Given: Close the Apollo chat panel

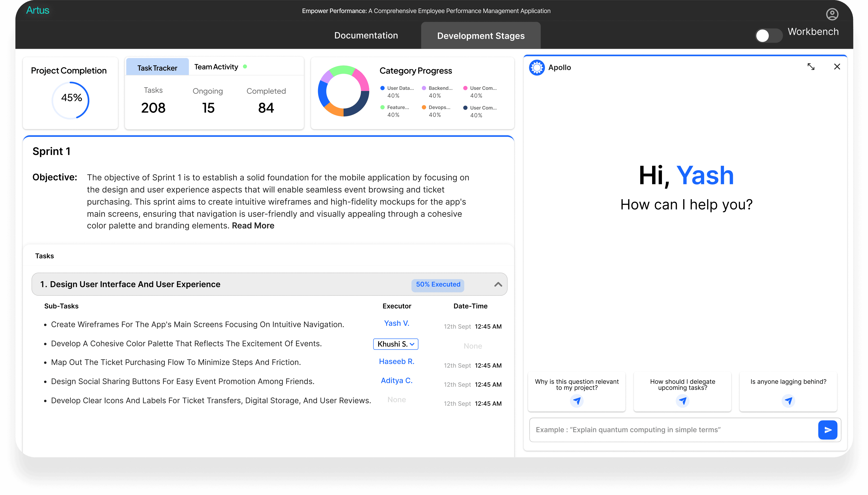Looking at the screenshot, I should 837,67.
